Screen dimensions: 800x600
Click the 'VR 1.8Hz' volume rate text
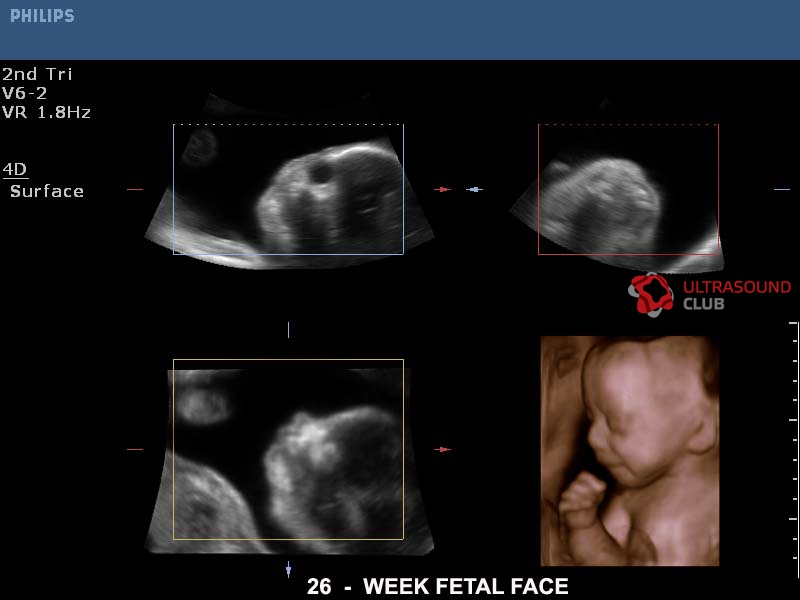46,112
